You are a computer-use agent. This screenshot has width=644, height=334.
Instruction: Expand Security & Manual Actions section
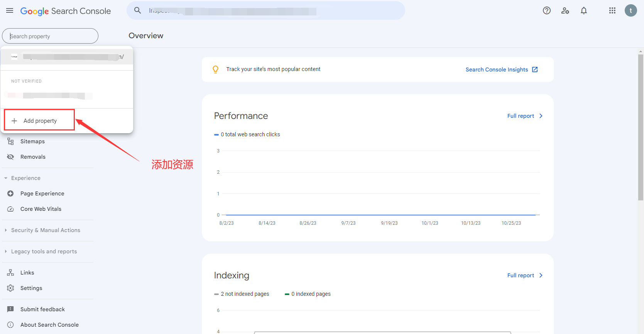[46, 230]
